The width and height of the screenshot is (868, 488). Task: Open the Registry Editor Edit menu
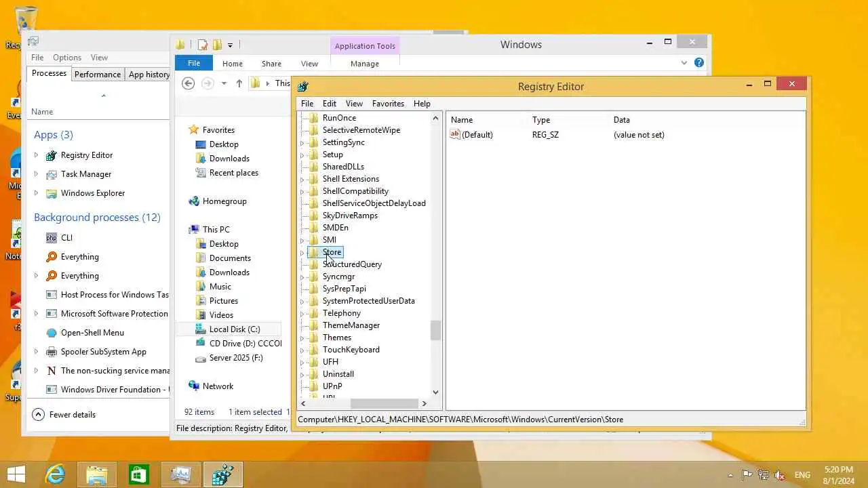pos(330,104)
